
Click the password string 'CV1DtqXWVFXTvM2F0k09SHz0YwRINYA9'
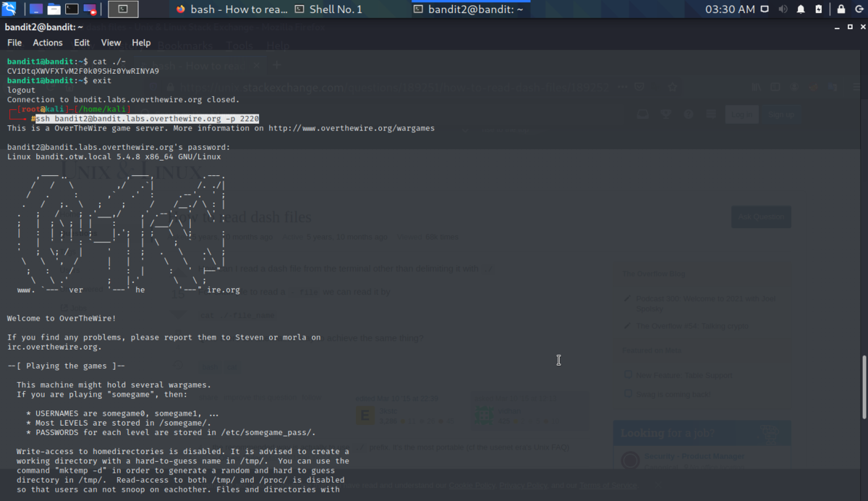pyautogui.click(x=82, y=71)
